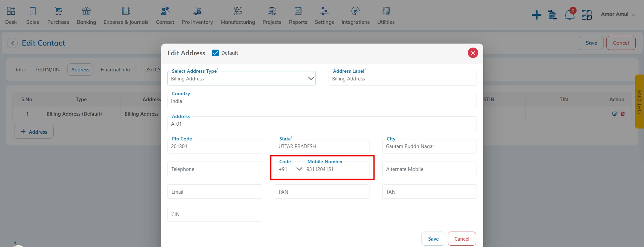Open the OPTIONS side panel tab
This screenshot has height=247, width=644.
point(639,102)
